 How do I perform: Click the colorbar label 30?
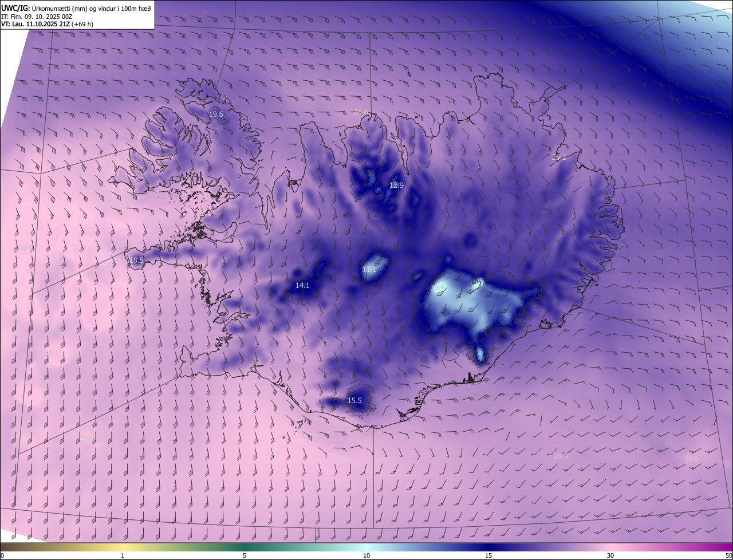610,555
